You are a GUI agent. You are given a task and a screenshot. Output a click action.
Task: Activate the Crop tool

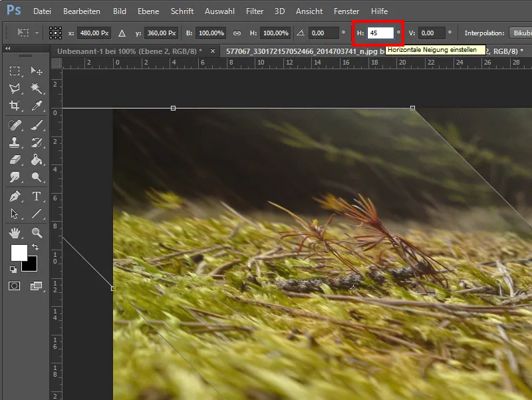coord(14,106)
